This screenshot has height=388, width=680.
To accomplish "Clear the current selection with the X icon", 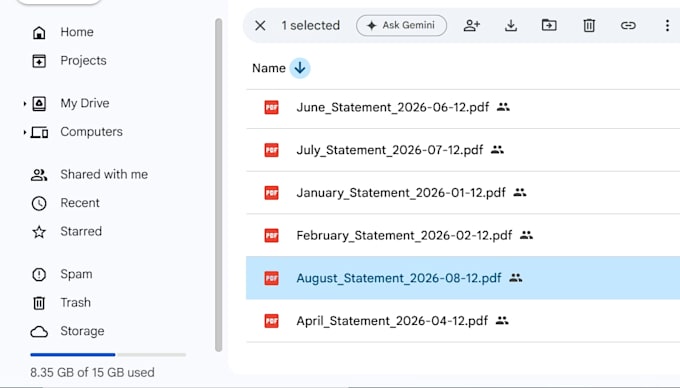I will (260, 26).
